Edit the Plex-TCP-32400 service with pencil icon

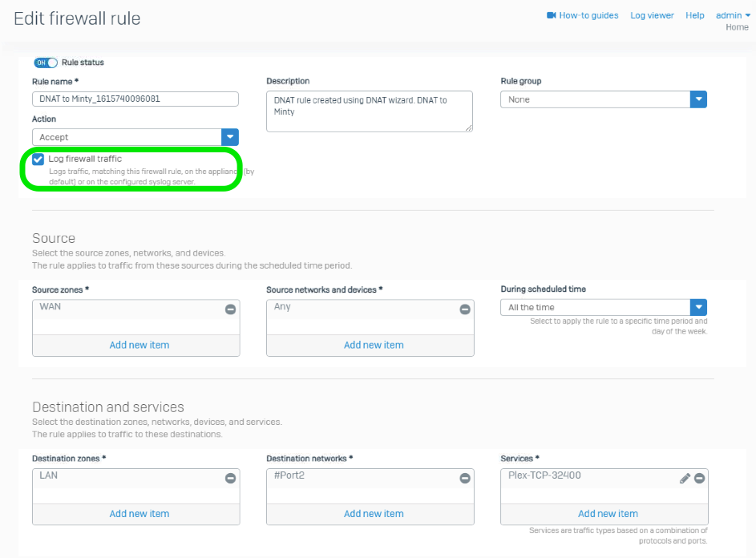[x=685, y=477]
